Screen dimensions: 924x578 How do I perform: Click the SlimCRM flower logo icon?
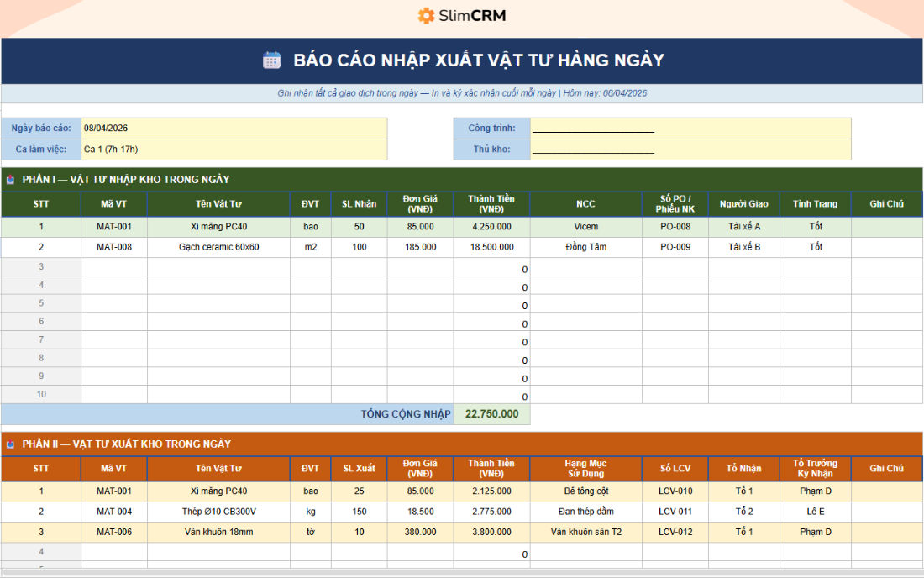[424, 15]
